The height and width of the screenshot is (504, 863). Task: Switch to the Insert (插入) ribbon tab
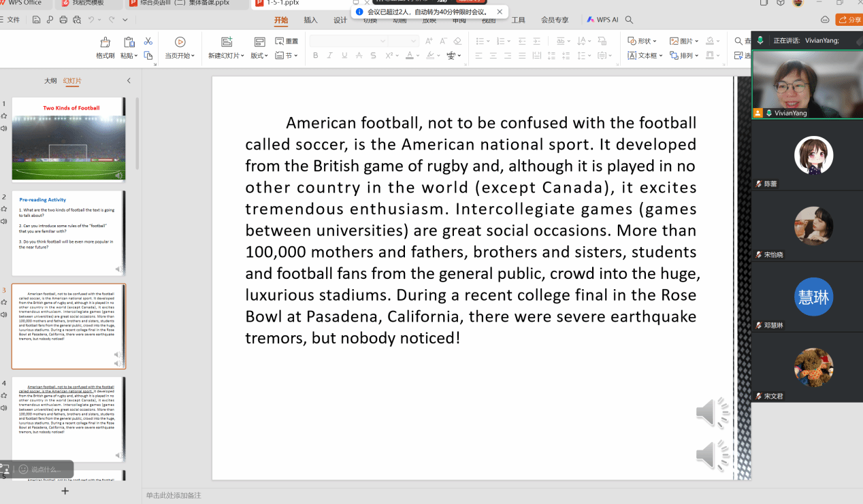(x=310, y=20)
